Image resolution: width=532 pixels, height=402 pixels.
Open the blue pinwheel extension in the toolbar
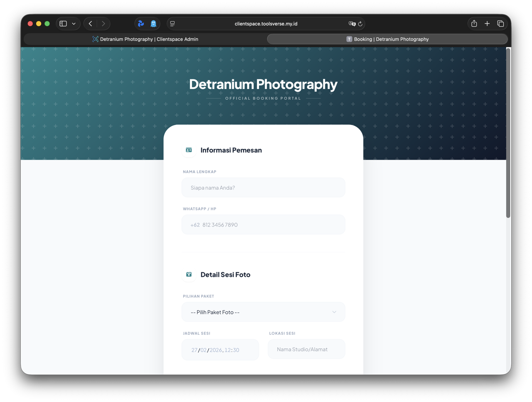[140, 24]
